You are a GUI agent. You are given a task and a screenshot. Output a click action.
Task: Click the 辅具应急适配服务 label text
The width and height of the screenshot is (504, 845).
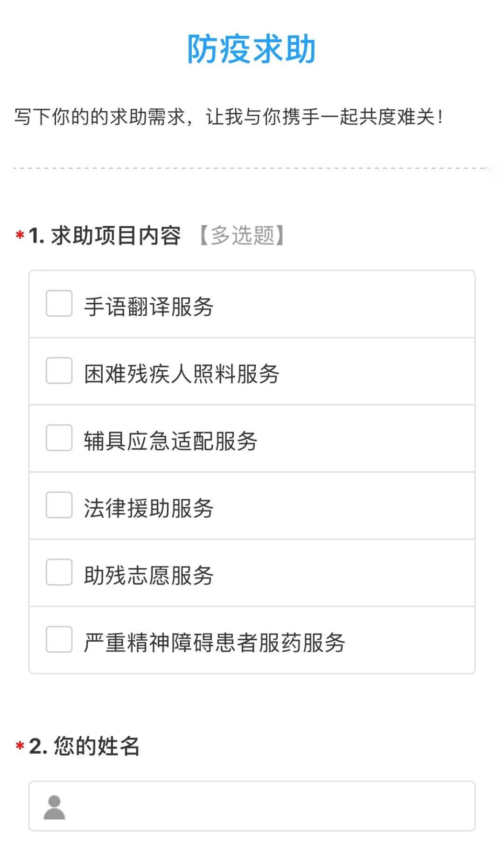click(170, 441)
